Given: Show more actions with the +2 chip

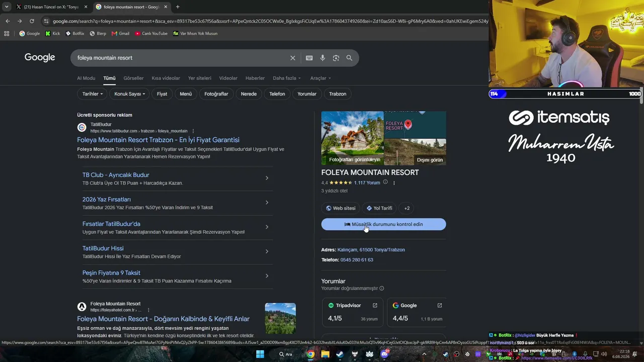Looking at the screenshot, I should 407,208.
